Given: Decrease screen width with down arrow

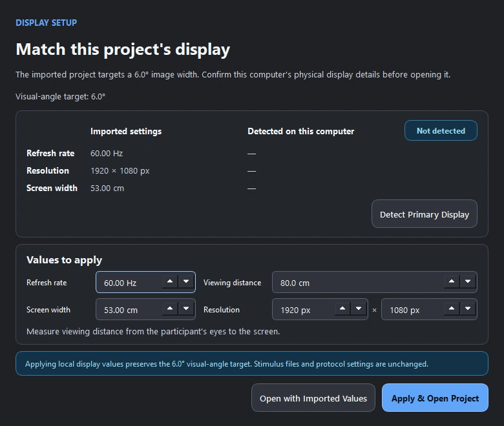Looking at the screenshot, I should click(186, 309).
